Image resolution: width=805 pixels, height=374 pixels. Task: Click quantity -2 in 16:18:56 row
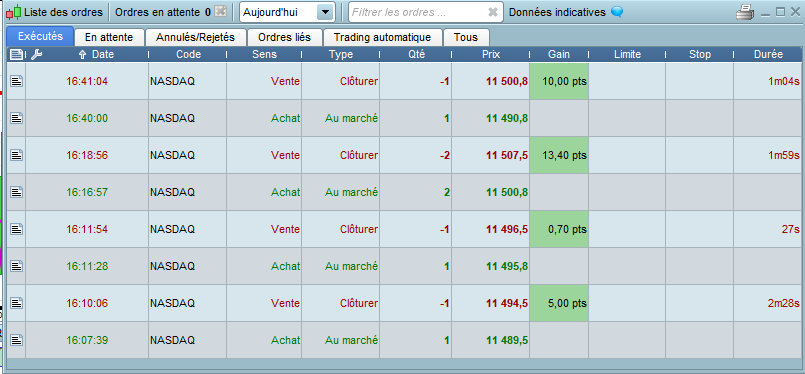pyautogui.click(x=445, y=155)
